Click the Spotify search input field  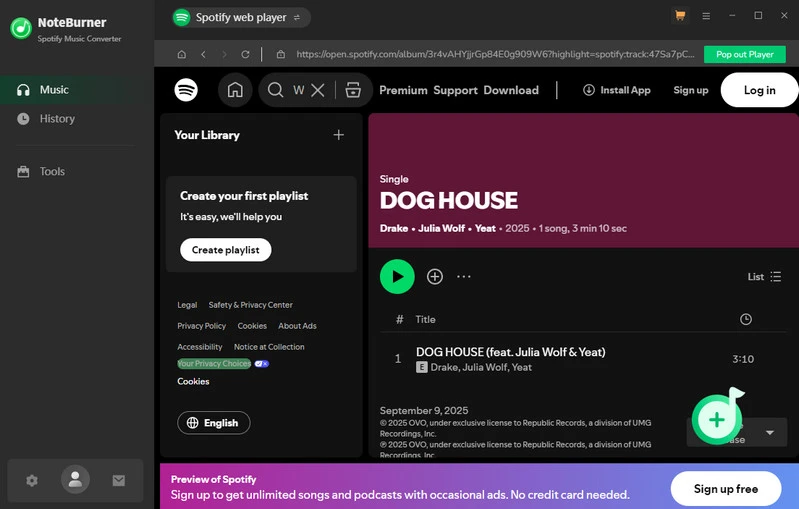coord(299,90)
